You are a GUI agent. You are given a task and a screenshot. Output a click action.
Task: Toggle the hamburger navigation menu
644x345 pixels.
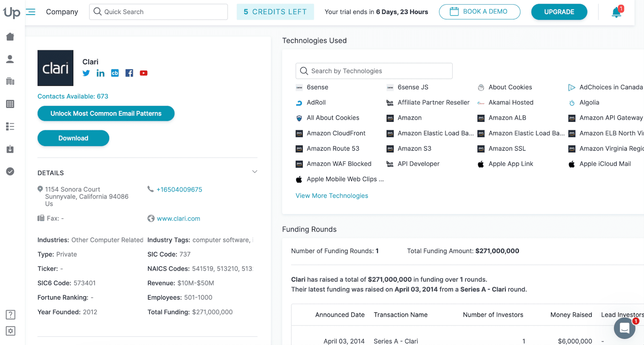click(31, 12)
